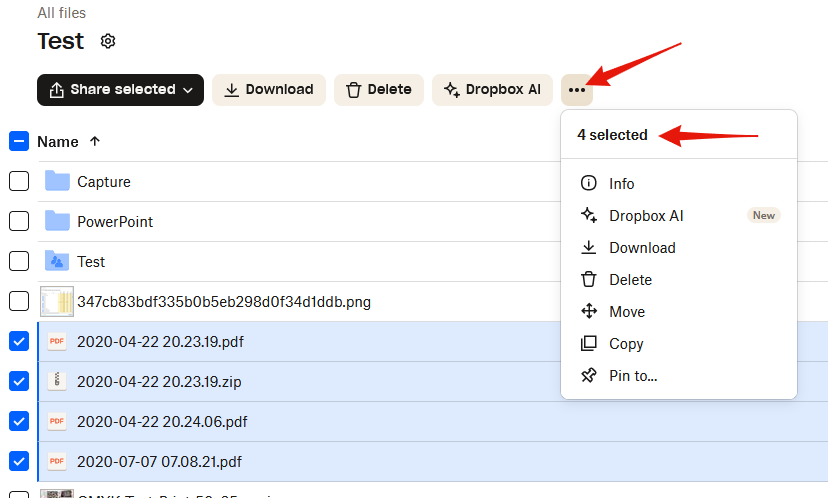The height and width of the screenshot is (498, 828).
Task: Click the shared Test folder icon
Action: (x=57, y=261)
